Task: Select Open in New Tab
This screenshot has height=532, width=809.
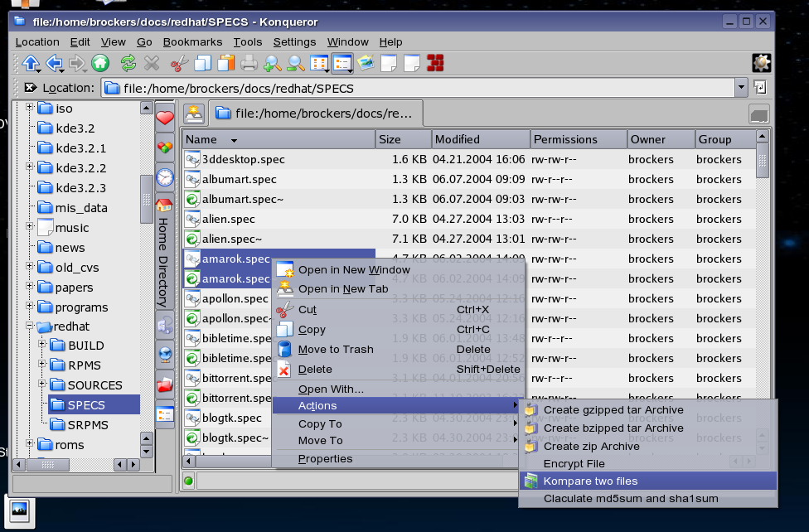Action: (x=398, y=289)
